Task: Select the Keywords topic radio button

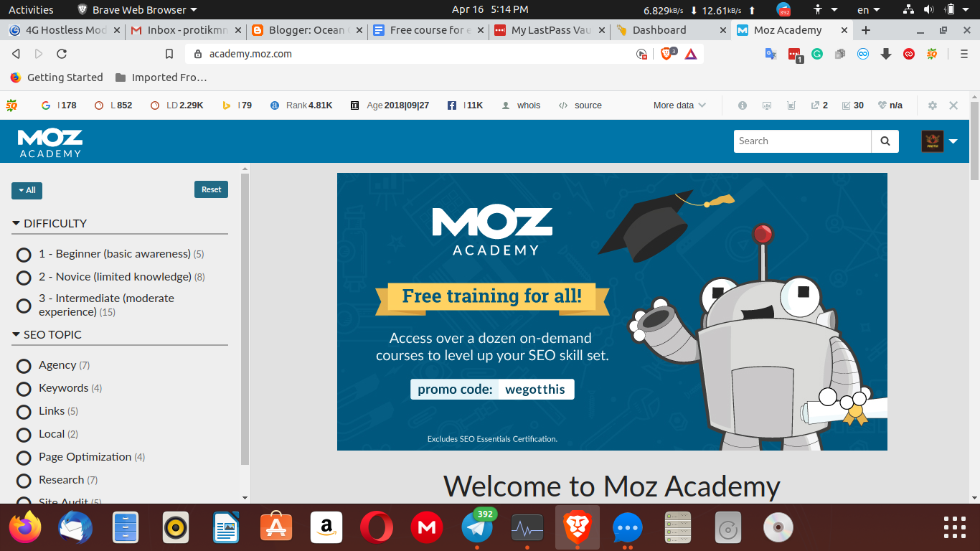Action: click(x=24, y=389)
